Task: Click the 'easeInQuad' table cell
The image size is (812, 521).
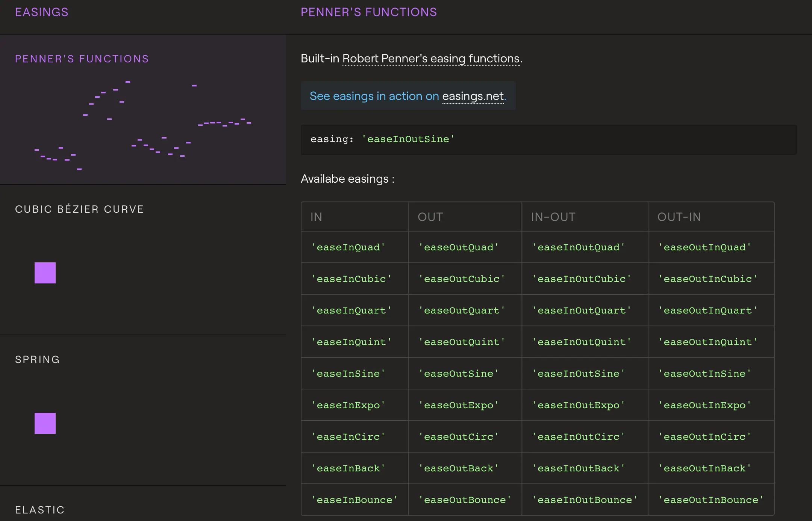Action: [354, 247]
